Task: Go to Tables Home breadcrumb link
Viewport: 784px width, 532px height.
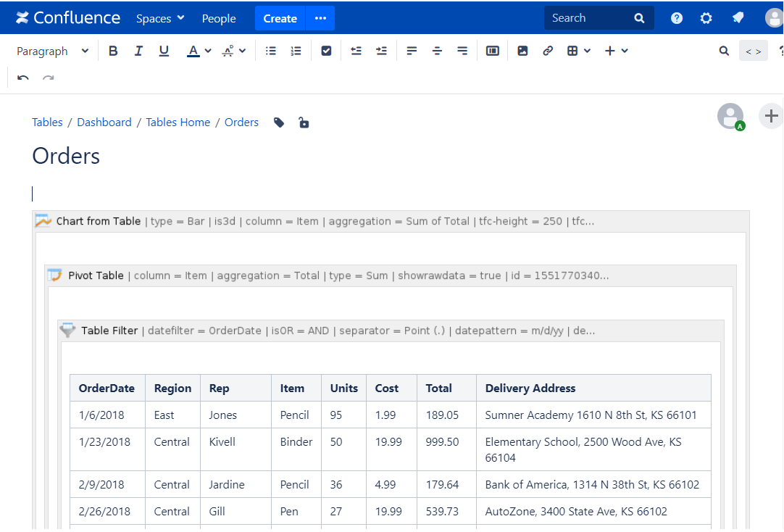Action: pos(178,122)
